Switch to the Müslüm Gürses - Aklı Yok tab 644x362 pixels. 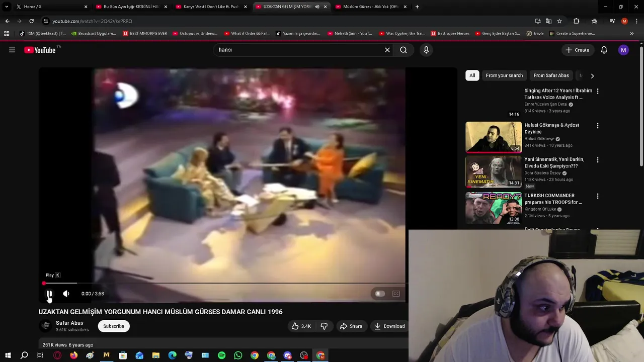370,7
